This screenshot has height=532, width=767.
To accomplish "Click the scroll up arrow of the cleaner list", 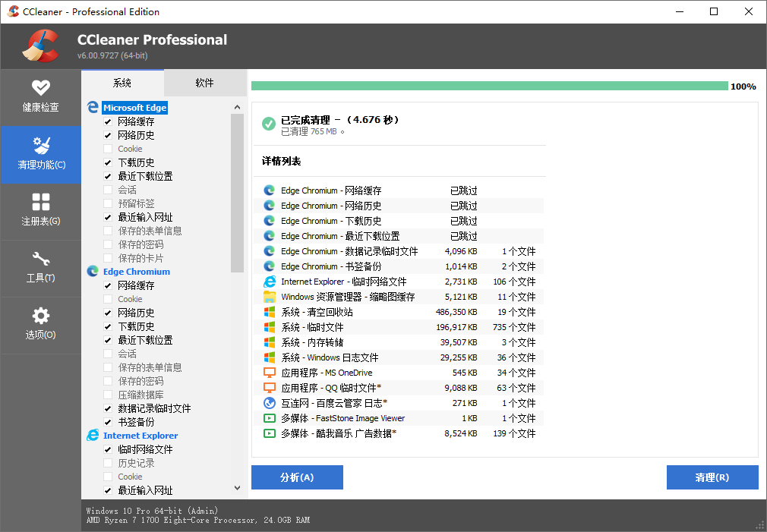I will [237, 107].
